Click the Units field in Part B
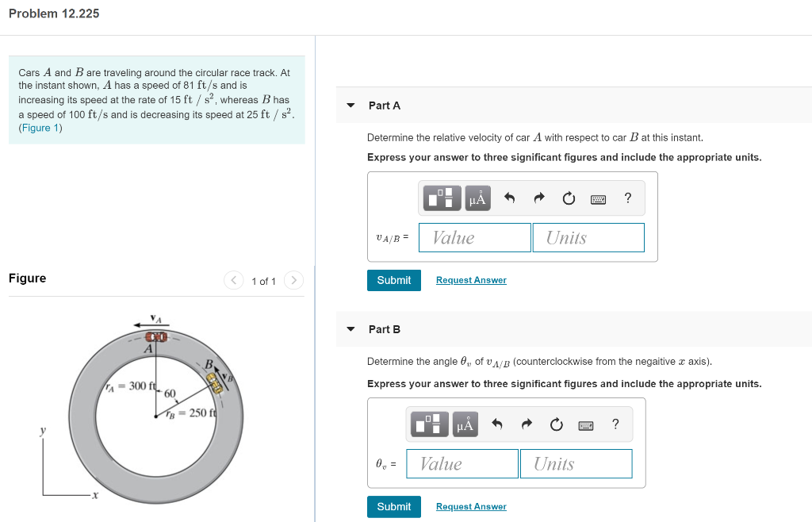 click(x=576, y=463)
